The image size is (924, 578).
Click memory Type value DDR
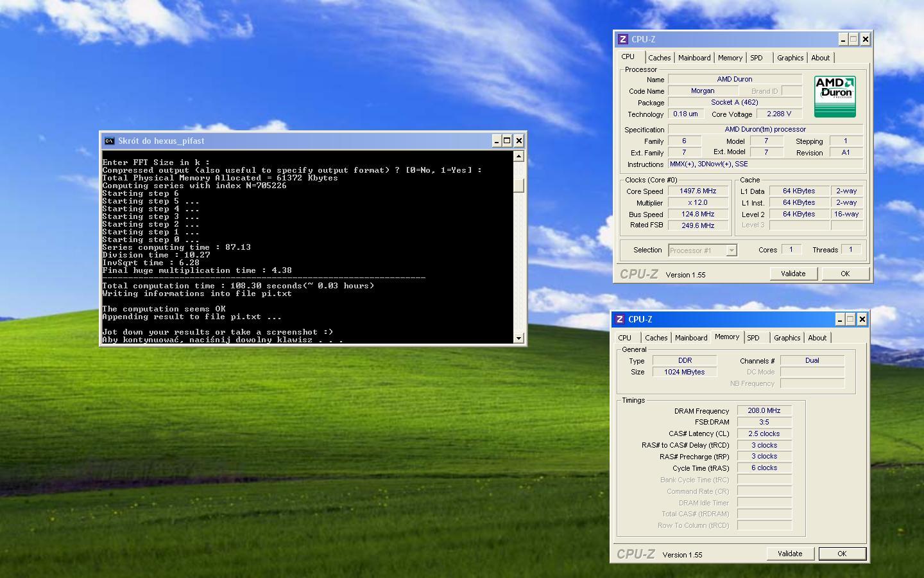pos(685,360)
